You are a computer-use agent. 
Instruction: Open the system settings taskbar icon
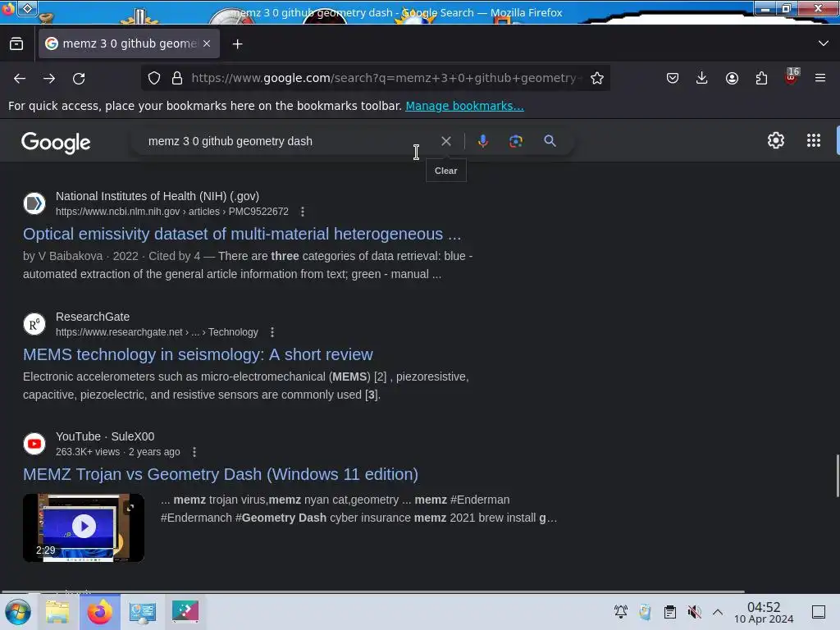click(x=142, y=612)
